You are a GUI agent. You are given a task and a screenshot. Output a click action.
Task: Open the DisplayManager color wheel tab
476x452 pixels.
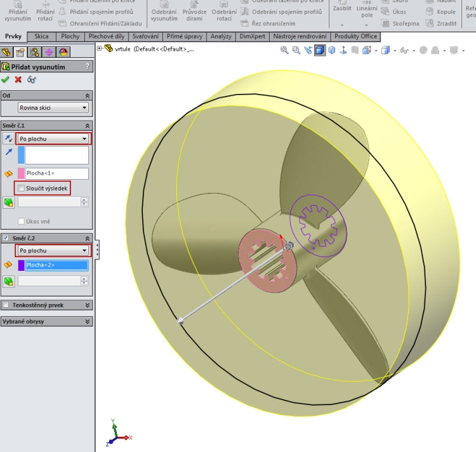(63, 52)
